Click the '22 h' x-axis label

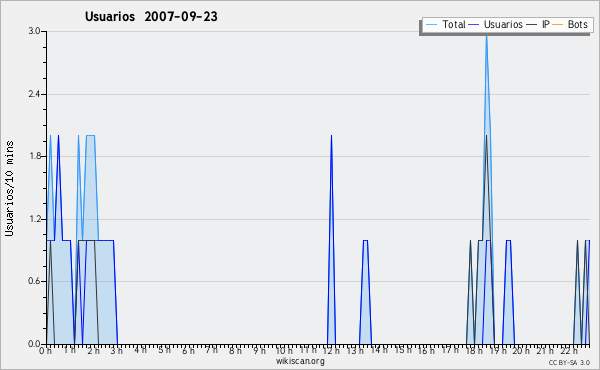[569, 350]
